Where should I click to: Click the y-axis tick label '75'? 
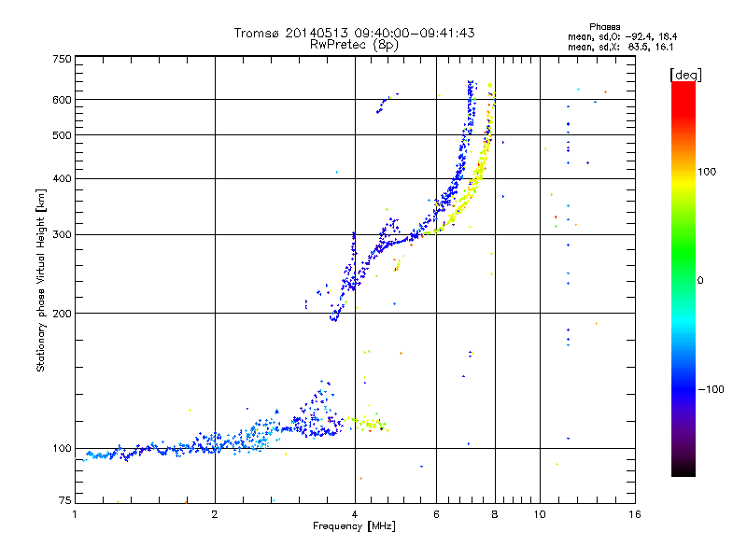pyautogui.click(x=65, y=500)
